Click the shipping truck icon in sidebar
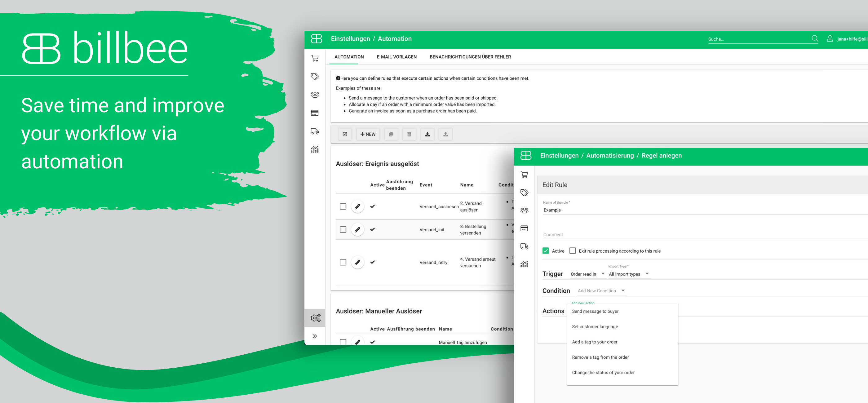 (315, 131)
